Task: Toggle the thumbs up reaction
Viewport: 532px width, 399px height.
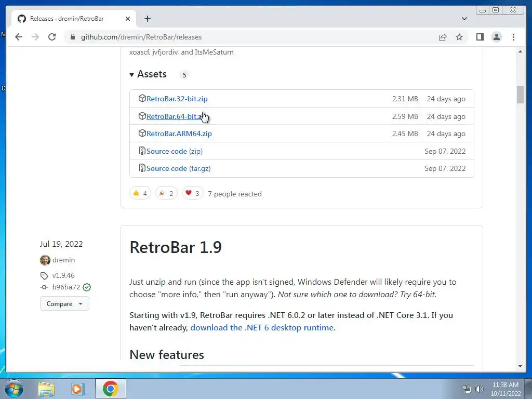Action: (x=140, y=193)
